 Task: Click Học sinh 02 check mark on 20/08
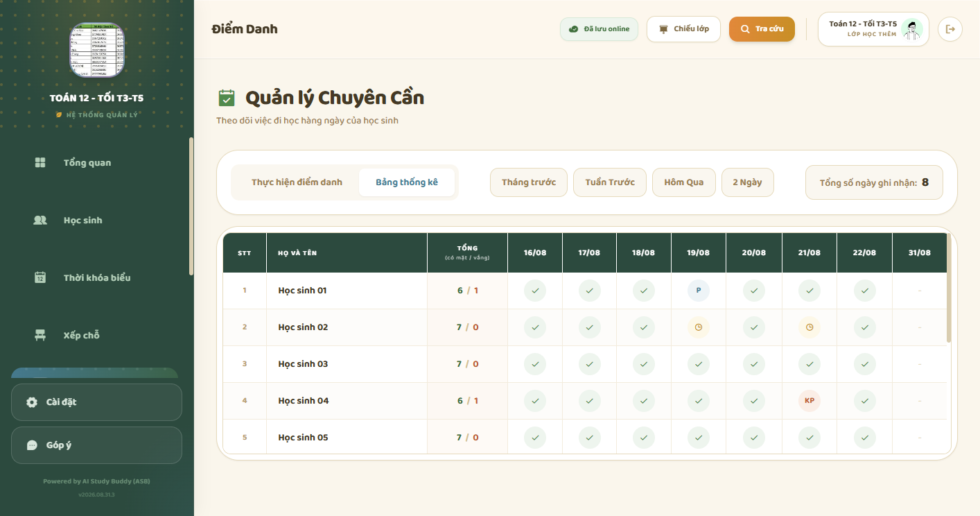(754, 327)
